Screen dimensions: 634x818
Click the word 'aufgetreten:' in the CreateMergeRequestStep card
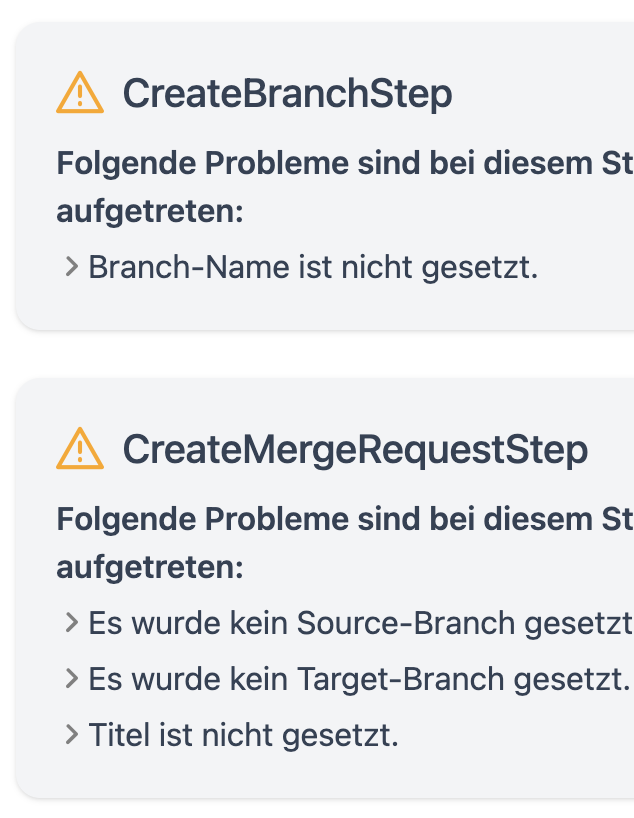pos(150,568)
